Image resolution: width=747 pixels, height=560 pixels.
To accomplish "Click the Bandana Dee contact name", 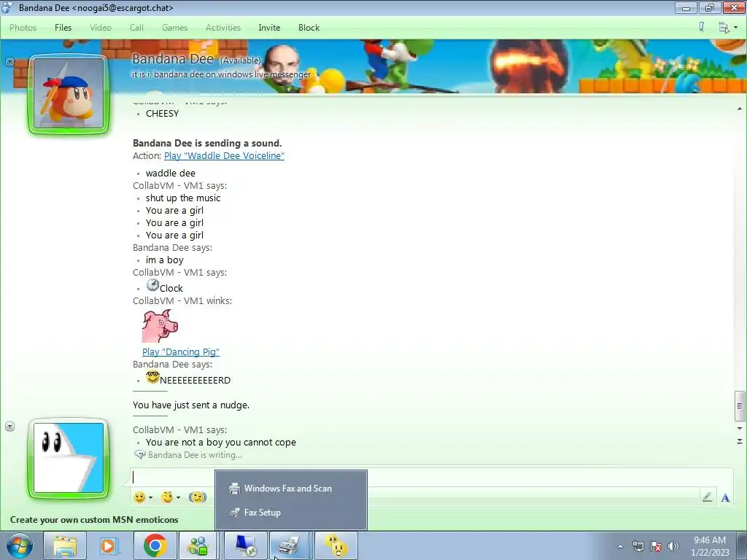I will [x=172, y=59].
